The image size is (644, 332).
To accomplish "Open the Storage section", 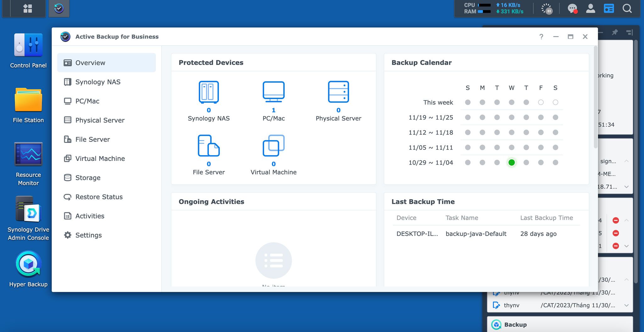I will [106, 177].
